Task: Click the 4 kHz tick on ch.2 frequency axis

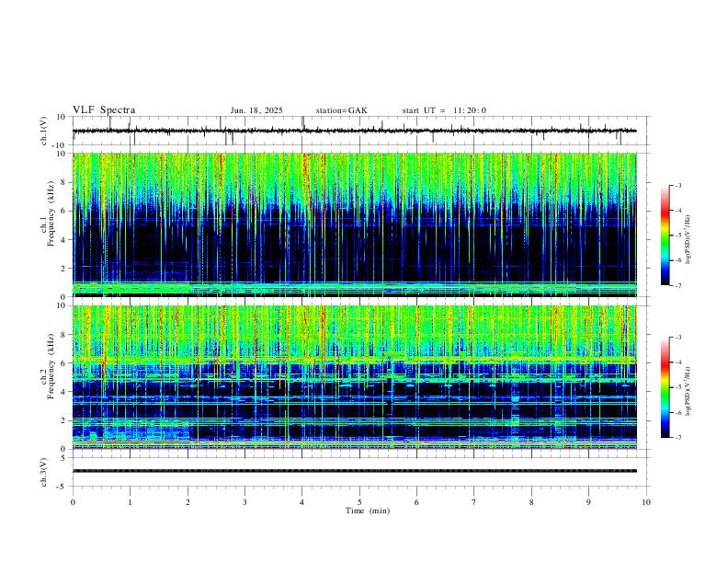Action: [65, 392]
